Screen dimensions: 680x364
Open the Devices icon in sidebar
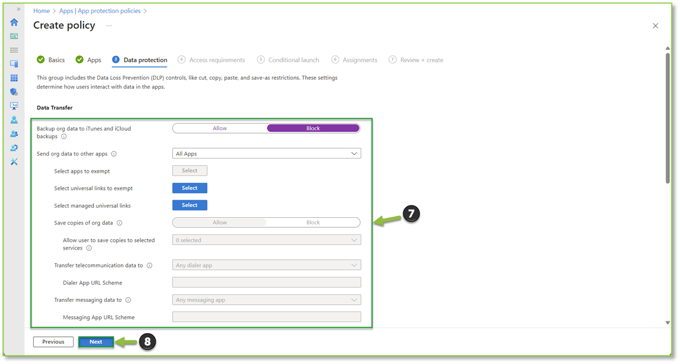[14, 64]
